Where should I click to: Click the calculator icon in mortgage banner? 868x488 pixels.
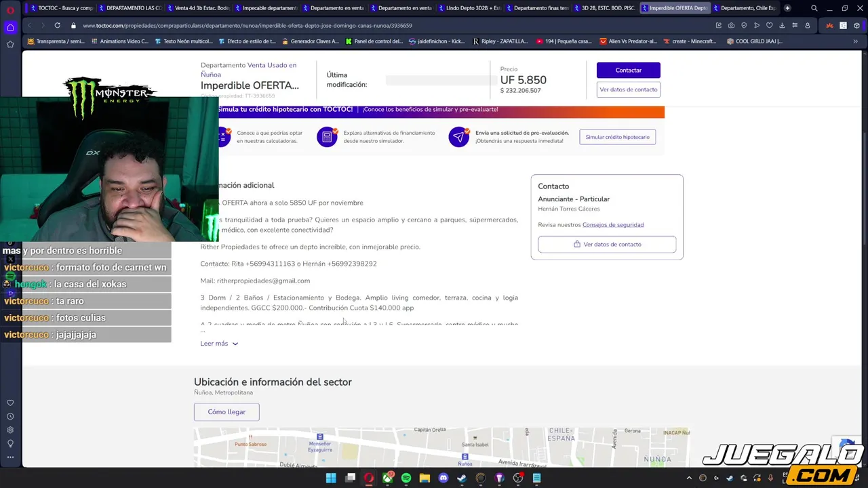click(327, 137)
